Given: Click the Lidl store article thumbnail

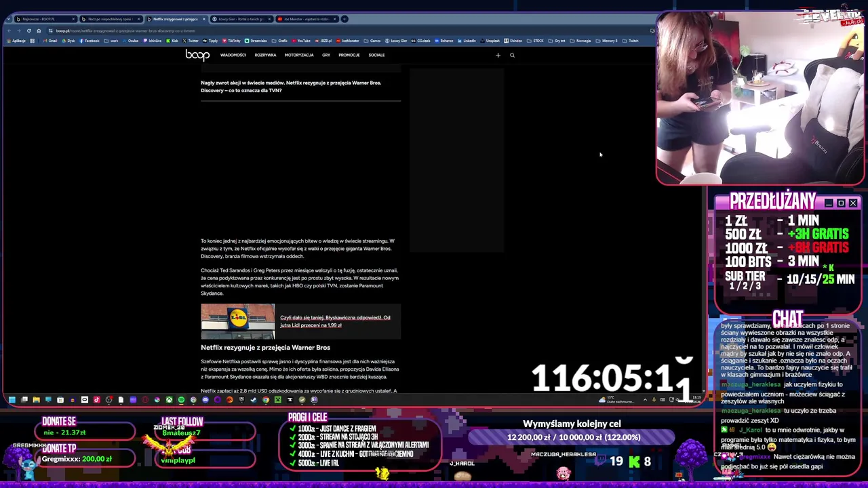Looking at the screenshot, I should pyautogui.click(x=238, y=321).
